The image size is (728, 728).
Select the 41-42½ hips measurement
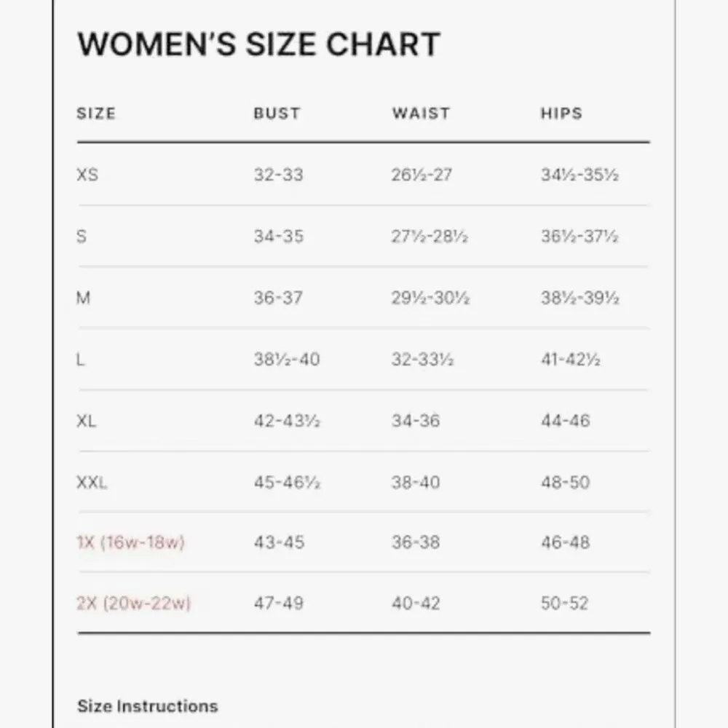click(x=570, y=360)
